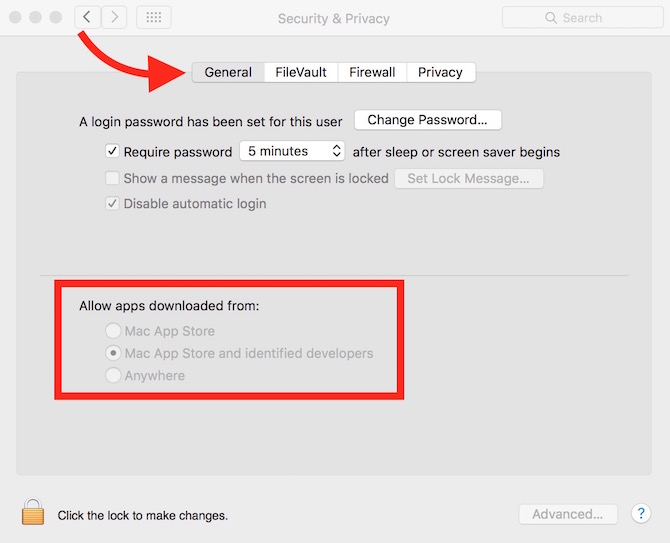Toggle the Require password checkbox
670x543 pixels.
(x=113, y=152)
